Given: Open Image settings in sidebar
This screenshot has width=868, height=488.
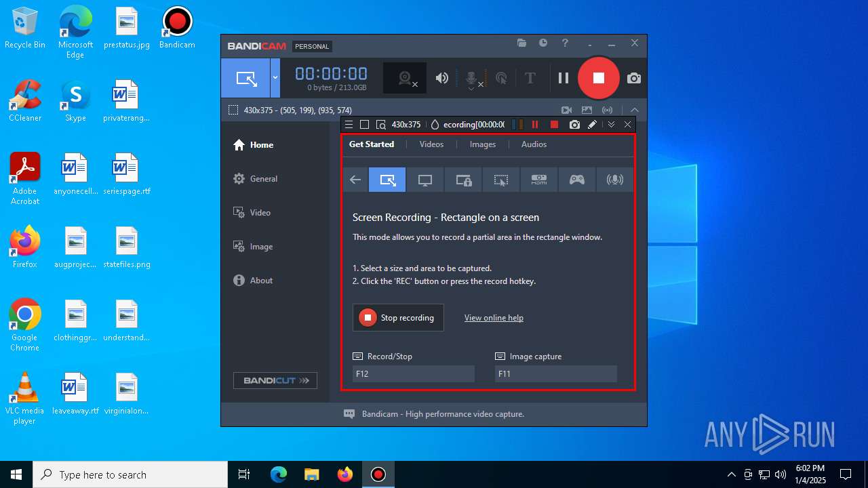Looking at the screenshot, I should click(253, 247).
